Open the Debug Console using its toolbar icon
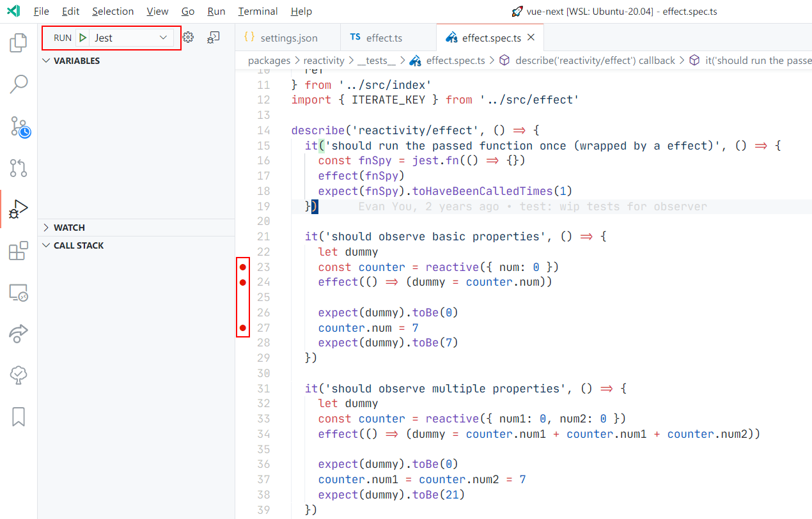Image resolution: width=812 pixels, height=519 pixels. 212,37
